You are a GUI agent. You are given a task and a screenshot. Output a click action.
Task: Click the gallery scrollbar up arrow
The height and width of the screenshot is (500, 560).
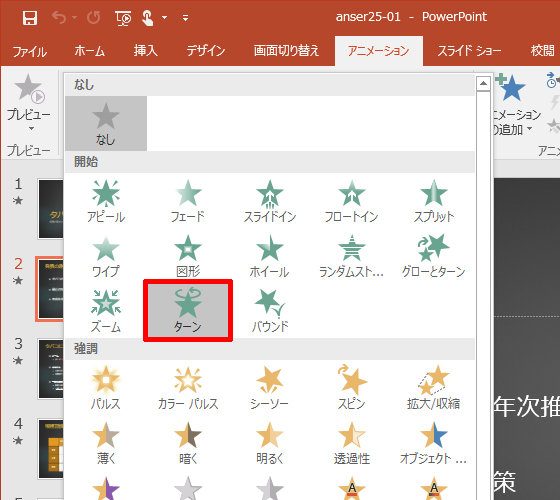483,84
